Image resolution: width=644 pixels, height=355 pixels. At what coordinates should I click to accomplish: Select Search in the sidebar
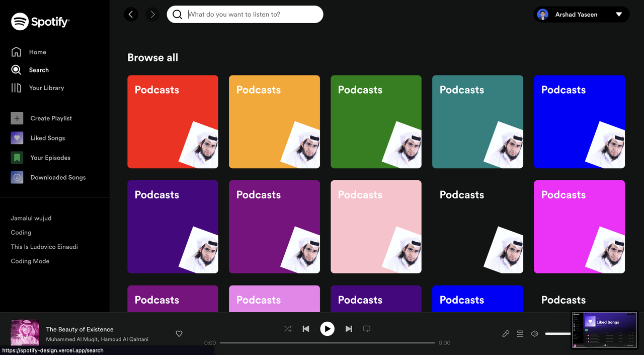[x=30, y=70]
